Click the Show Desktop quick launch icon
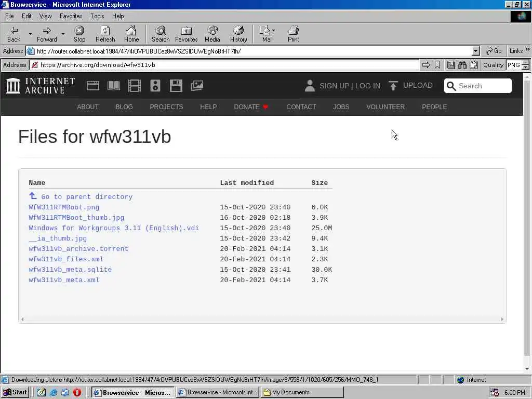The height and width of the screenshot is (399, 532). [42, 392]
